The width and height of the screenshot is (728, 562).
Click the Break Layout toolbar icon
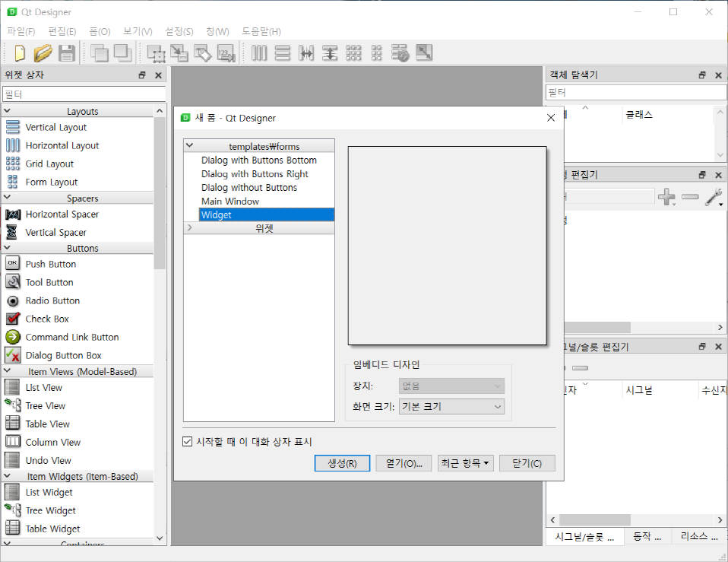pos(400,53)
